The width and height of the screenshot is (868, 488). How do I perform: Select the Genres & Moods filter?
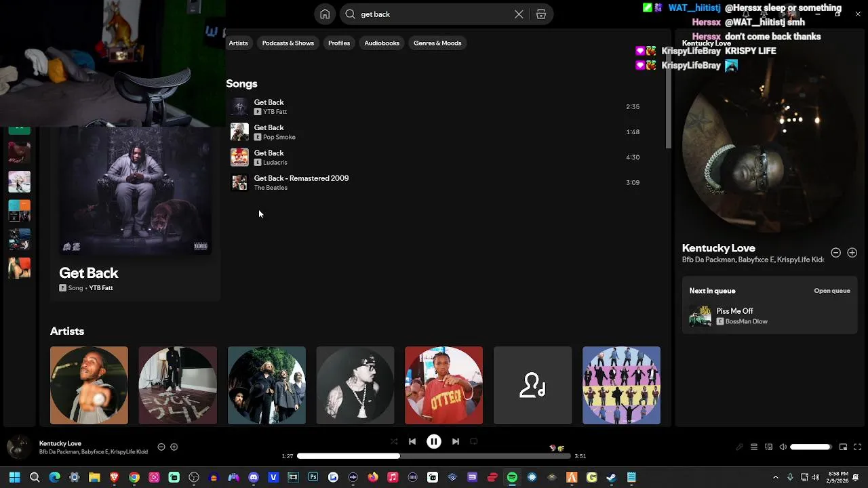[437, 43]
